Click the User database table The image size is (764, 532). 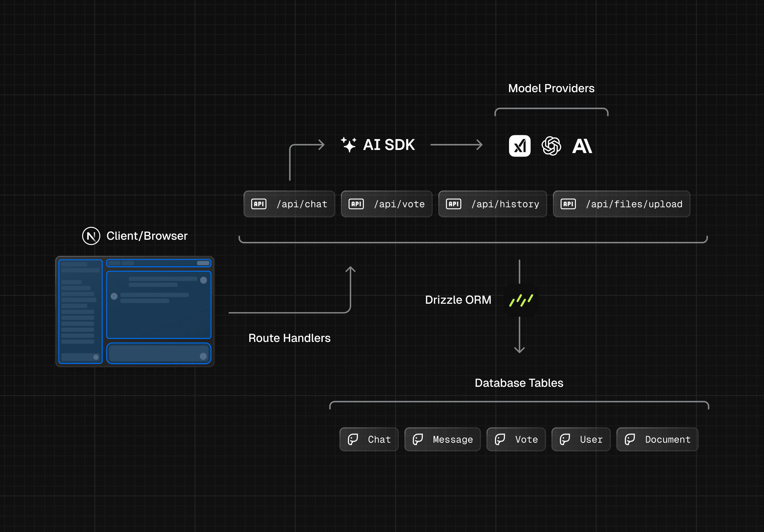coord(581,439)
